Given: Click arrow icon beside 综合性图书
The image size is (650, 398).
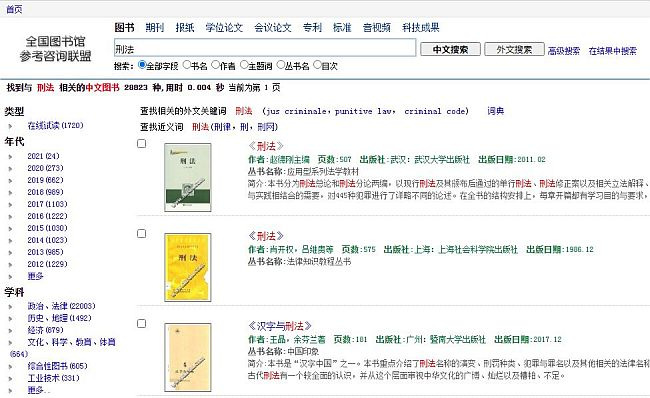Looking at the screenshot, I should (10, 367).
